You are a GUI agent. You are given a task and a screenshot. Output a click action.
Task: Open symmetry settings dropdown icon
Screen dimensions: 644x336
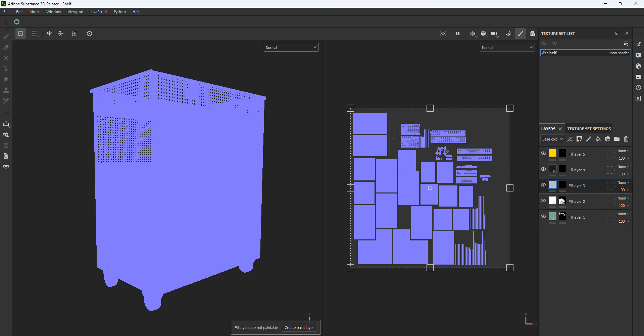pyautogui.click(x=473, y=34)
